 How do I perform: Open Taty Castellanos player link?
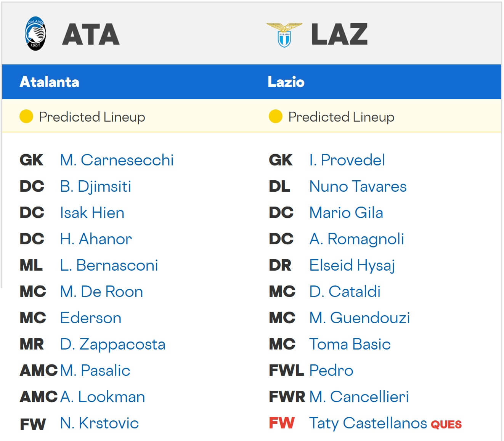[x=368, y=423]
